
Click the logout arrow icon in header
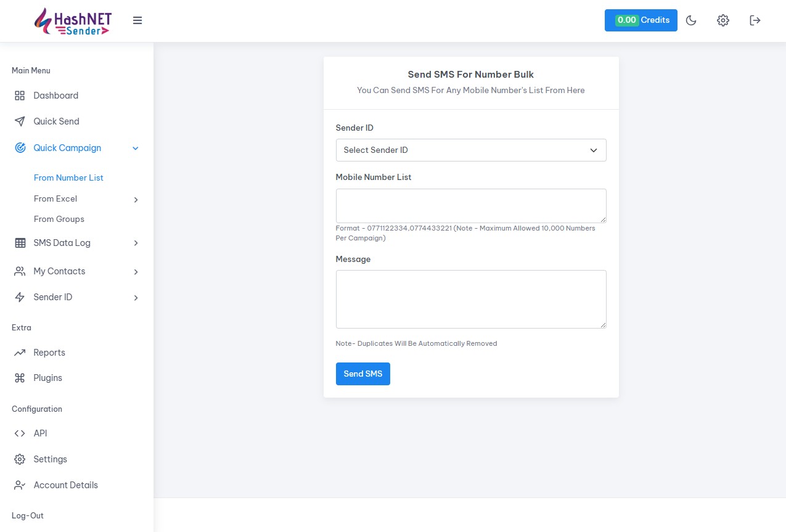click(755, 20)
